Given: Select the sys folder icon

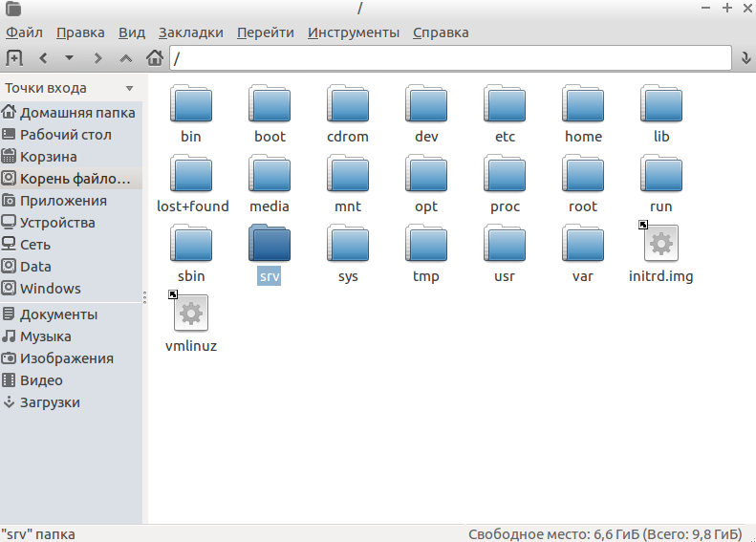Looking at the screenshot, I should (x=348, y=244).
